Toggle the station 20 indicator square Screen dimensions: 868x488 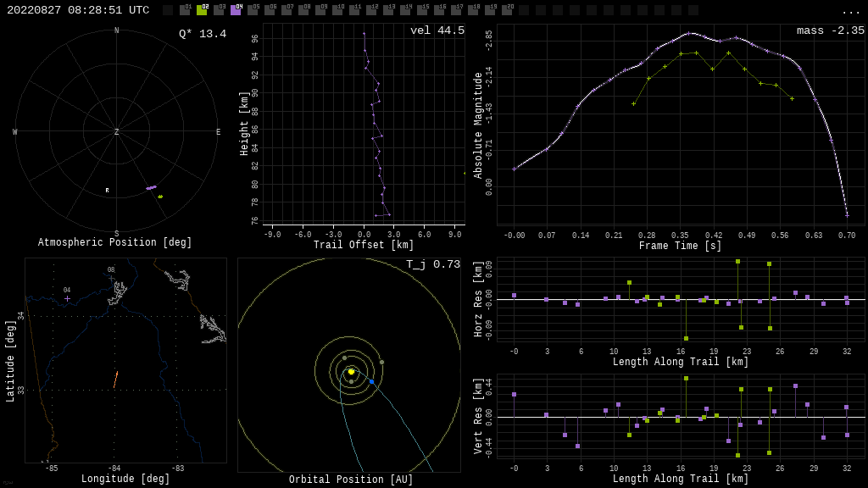(x=507, y=10)
